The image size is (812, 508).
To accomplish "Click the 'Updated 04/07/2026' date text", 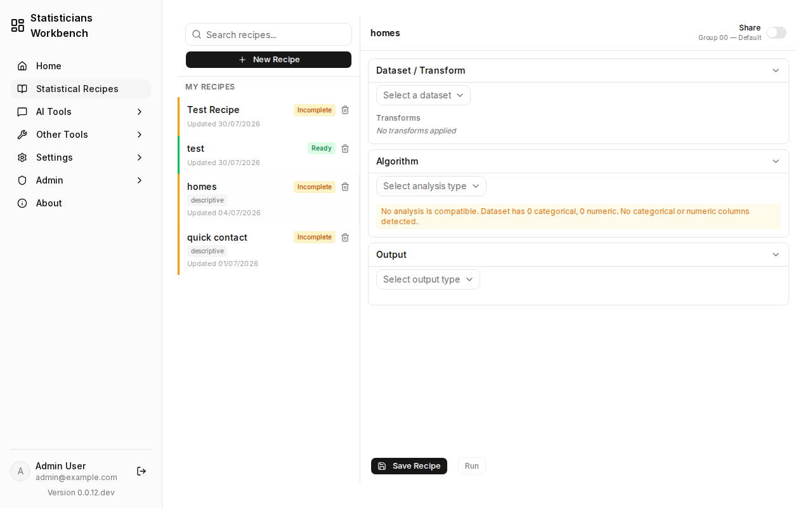I will pos(224,213).
